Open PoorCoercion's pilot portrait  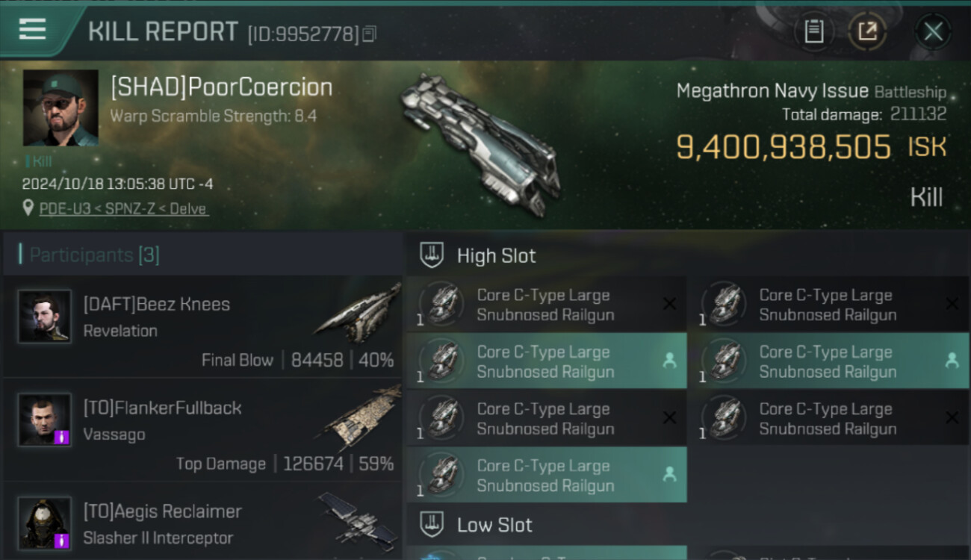61,108
